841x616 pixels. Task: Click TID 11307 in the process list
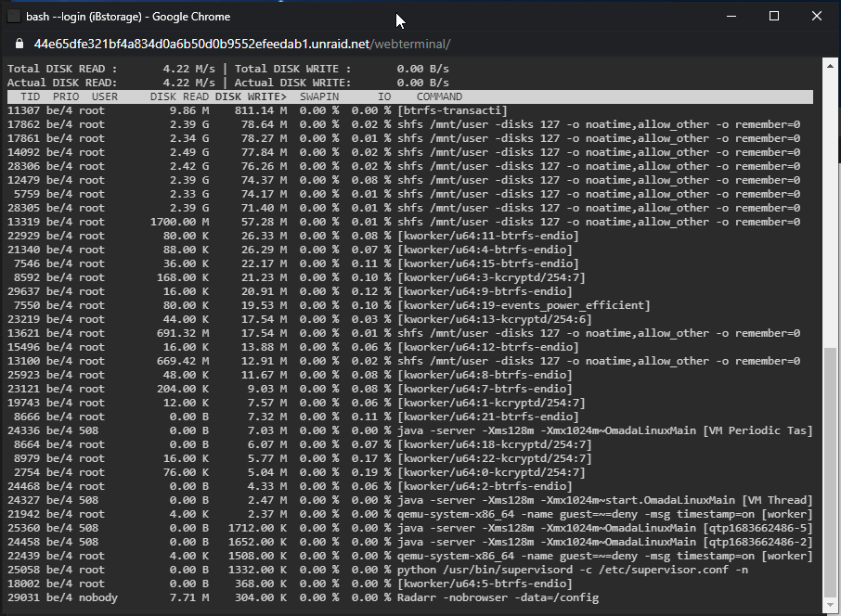(23, 111)
